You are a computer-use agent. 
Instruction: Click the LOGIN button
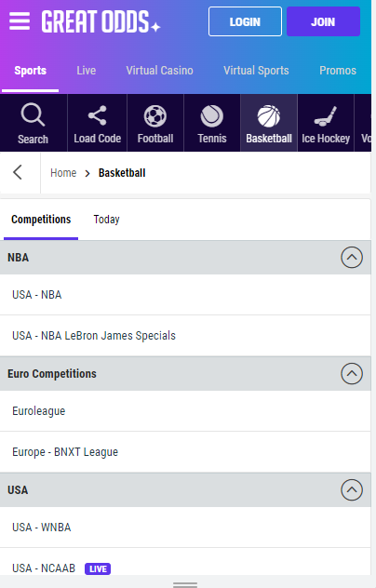point(245,21)
